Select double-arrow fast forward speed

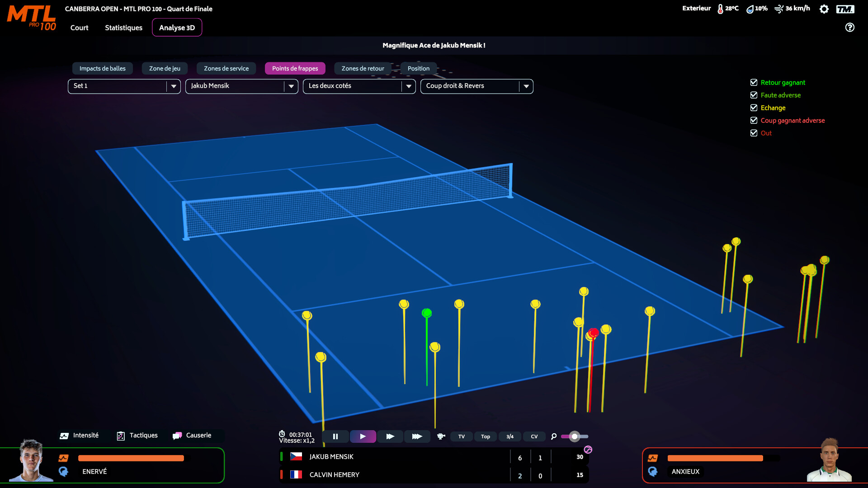click(390, 436)
